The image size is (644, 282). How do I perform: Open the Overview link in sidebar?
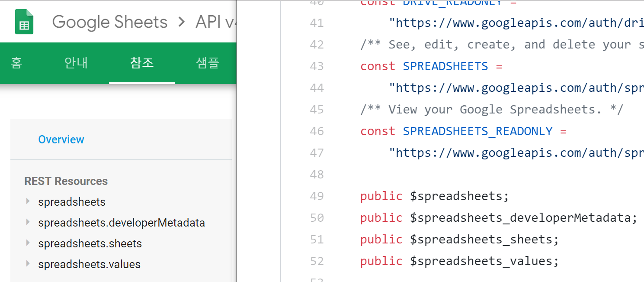[61, 139]
